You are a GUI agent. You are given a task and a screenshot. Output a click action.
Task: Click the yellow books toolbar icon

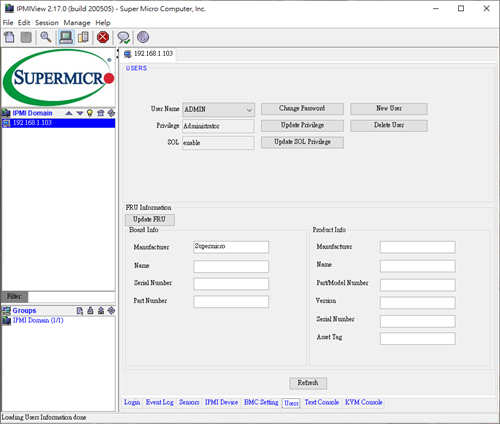(83, 37)
